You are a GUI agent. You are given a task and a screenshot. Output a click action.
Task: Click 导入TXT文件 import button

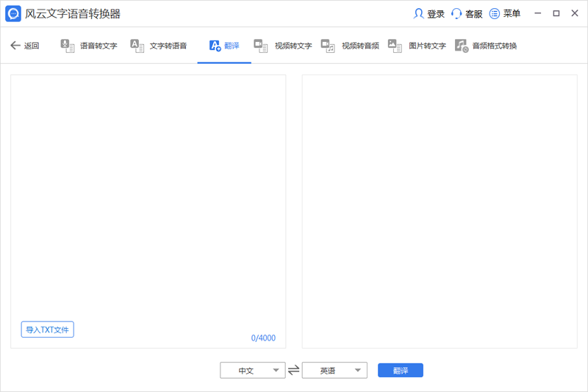tap(48, 329)
